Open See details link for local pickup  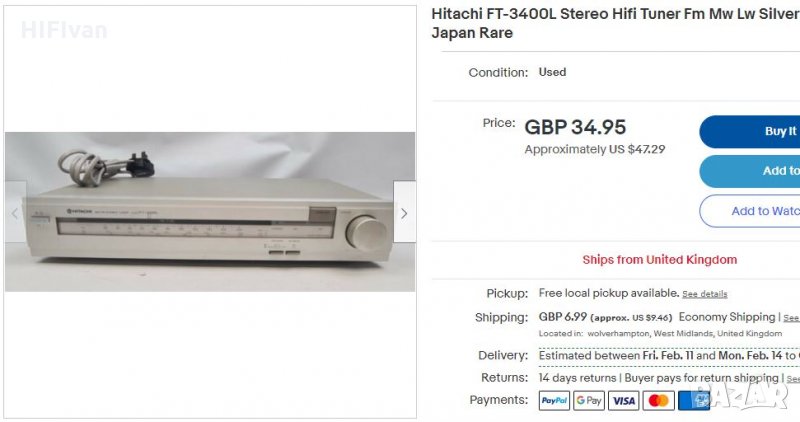tap(705, 294)
